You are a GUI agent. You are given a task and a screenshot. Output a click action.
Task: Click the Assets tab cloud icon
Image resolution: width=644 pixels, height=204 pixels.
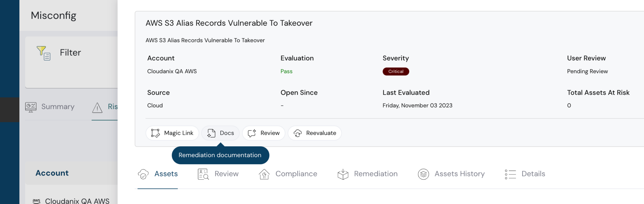coord(143,174)
